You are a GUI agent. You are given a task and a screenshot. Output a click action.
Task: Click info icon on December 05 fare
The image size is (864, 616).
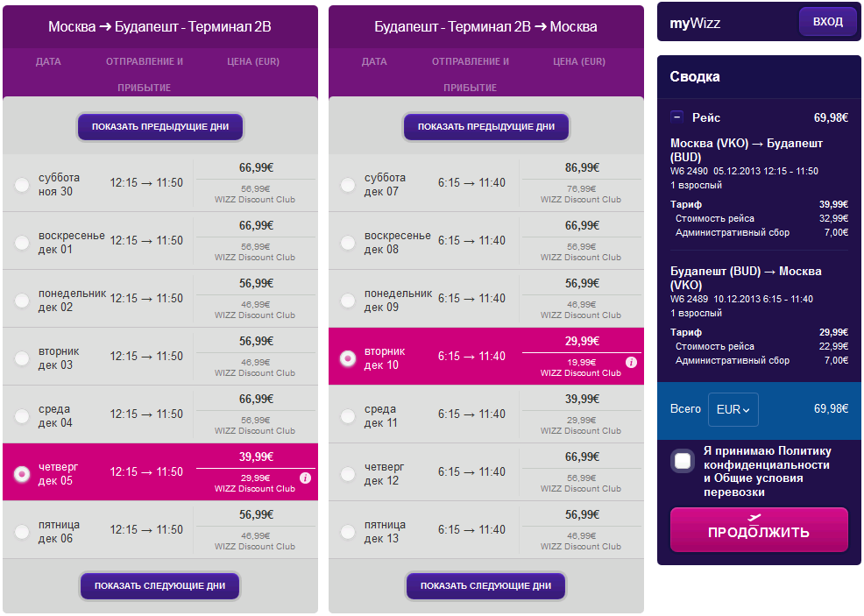305,478
